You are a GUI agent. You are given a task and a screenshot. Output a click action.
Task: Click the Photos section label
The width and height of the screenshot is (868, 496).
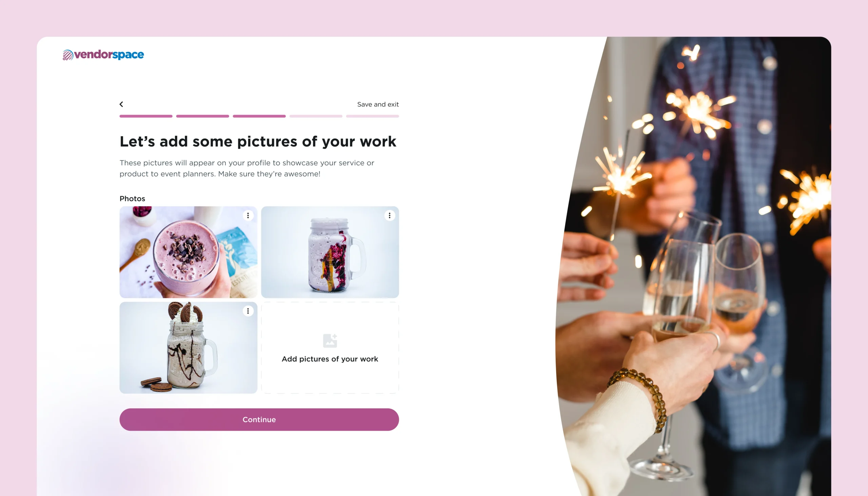coord(132,199)
